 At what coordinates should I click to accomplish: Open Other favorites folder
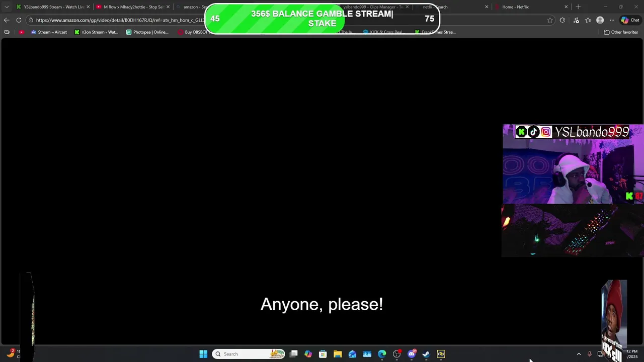[x=621, y=32]
